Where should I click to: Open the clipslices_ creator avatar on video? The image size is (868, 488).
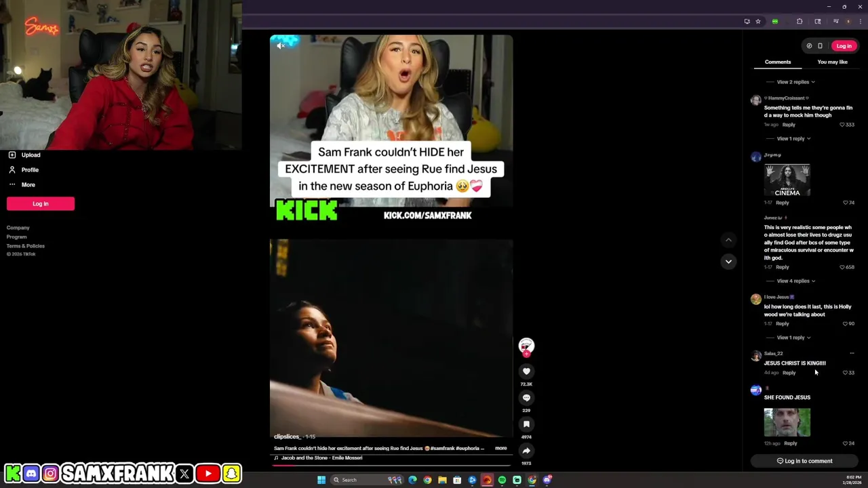526,346
